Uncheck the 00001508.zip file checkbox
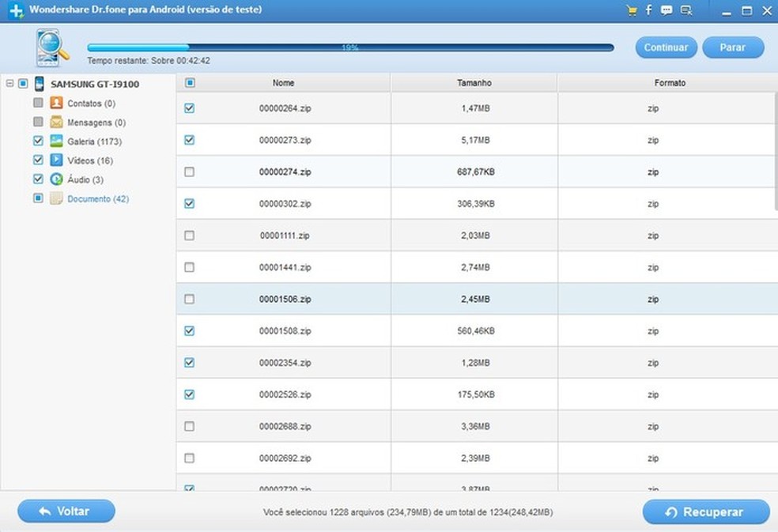The width and height of the screenshot is (778, 532). (x=189, y=330)
